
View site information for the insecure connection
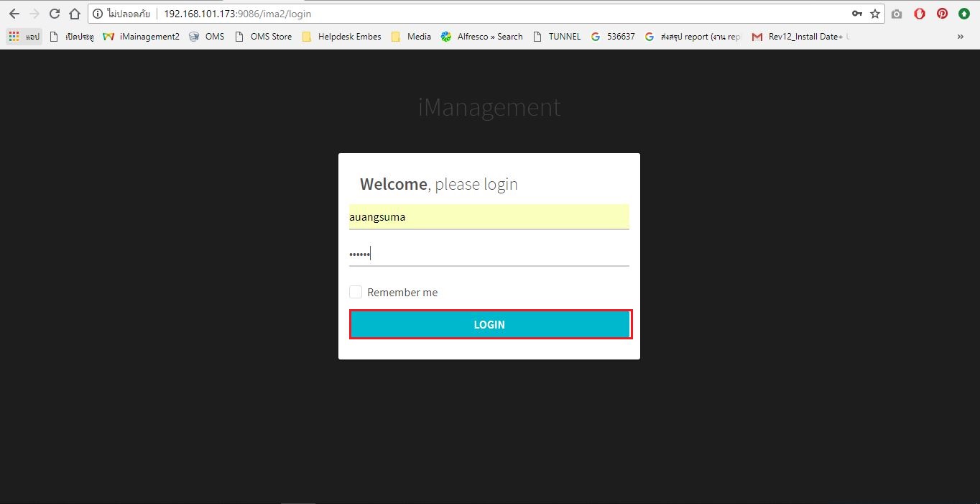98,14
